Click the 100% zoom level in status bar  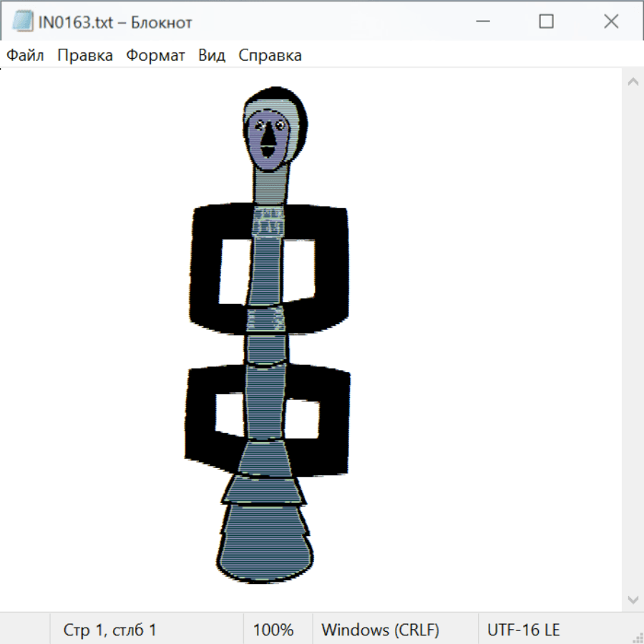coord(273,630)
